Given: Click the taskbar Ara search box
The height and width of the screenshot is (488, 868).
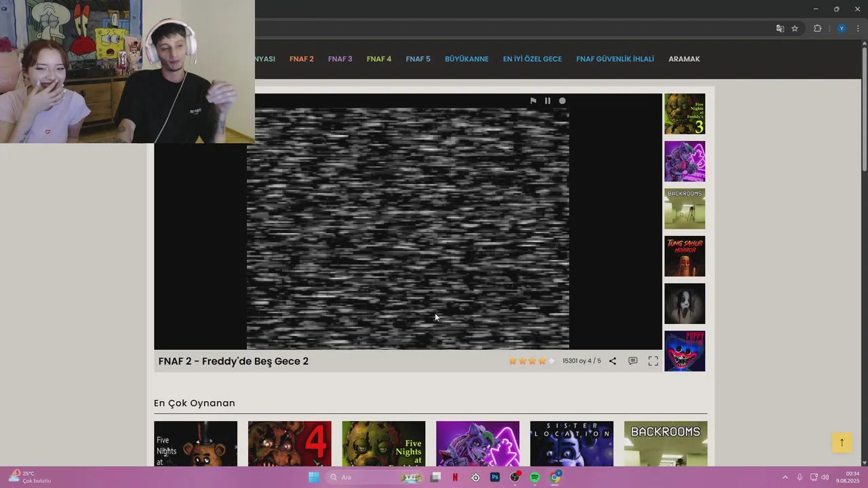Looking at the screenshot, I should (x=375, y=477).
